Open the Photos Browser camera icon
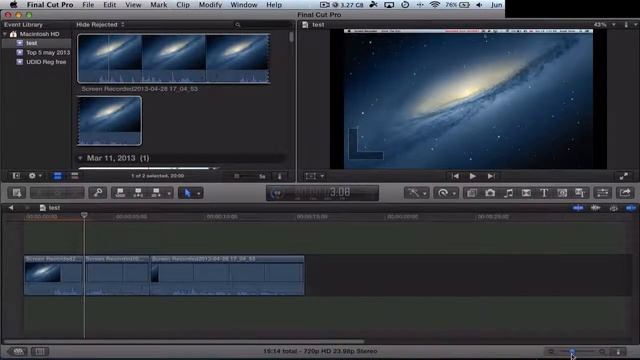Image resolution: width=640 pixels, height=360 pixels. [490, 193]
